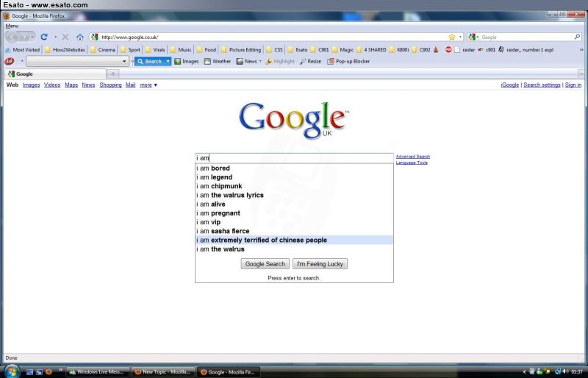Open the Virals bookmarks folder
588x378 pixels.
tap(155, 49)
